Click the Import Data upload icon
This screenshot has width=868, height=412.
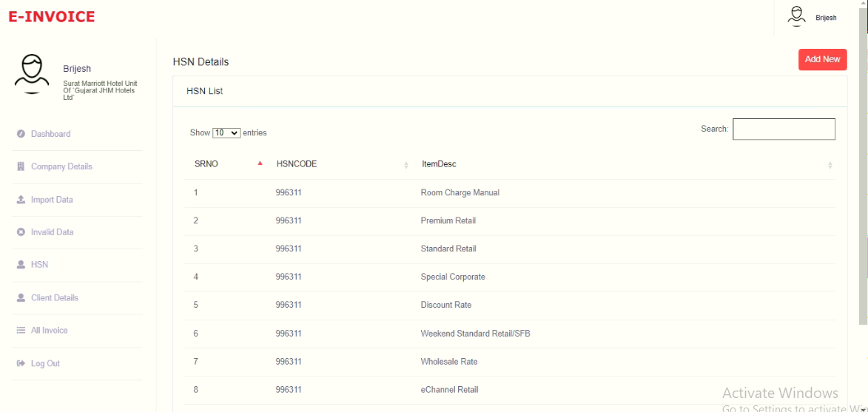pos(21,200)
